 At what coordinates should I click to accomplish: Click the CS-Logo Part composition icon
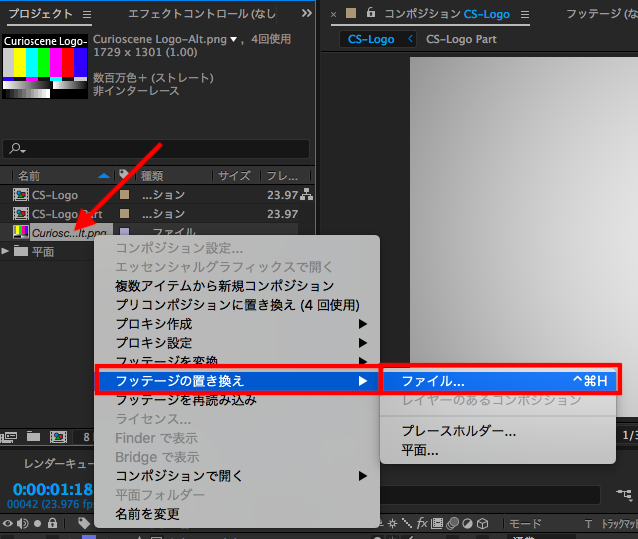point(21,214)
